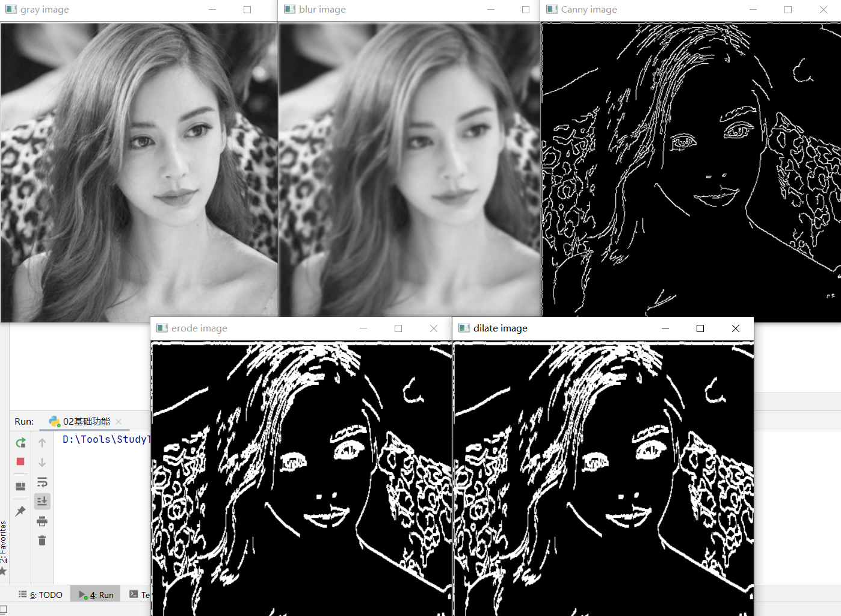The image size is (841, 616).
Task: Click the up arrow in console toolbar
Action: click(x=42, y=442)
